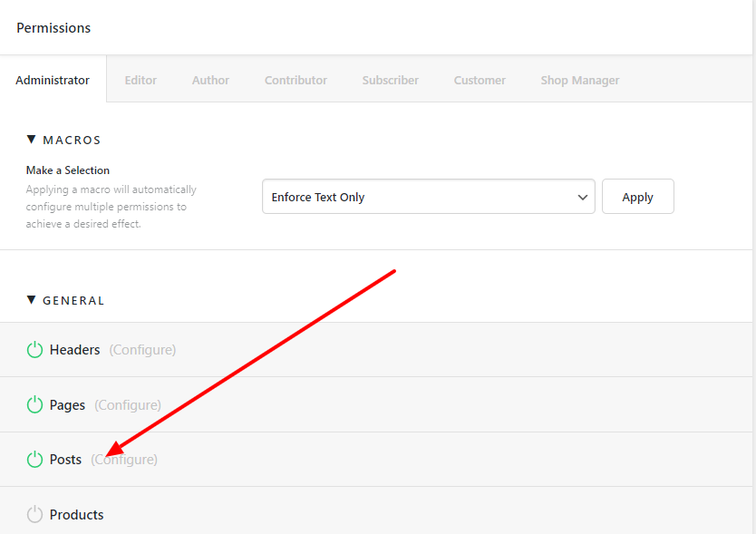Select the Administrator tab

pos(53,80)
